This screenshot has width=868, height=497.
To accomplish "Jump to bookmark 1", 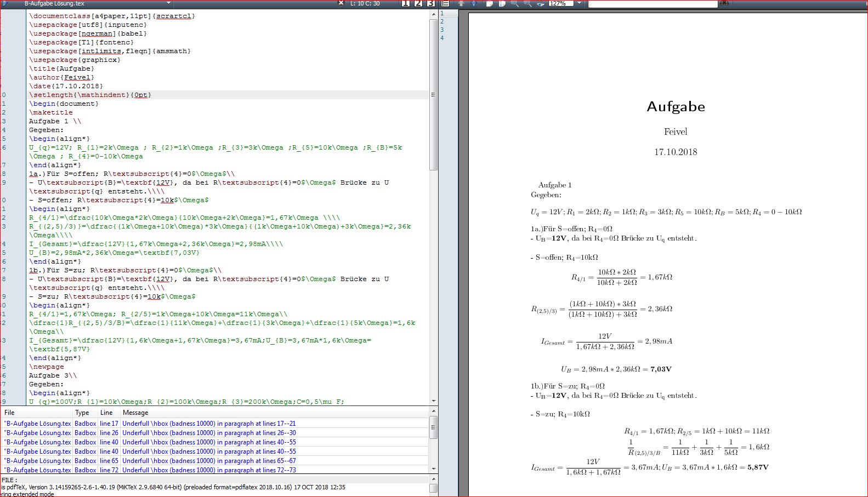I will [406, 3].
